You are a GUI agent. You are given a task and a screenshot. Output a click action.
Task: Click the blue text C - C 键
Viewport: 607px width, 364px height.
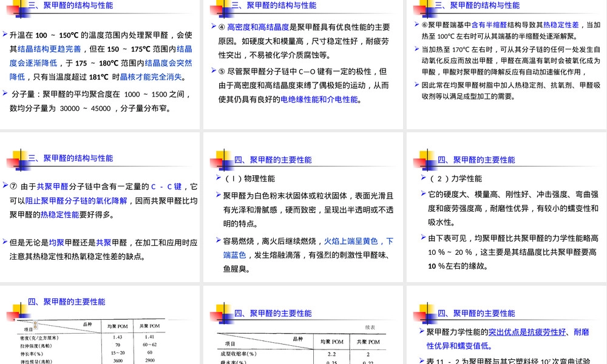pyautogui.click(x=166, y=186)
